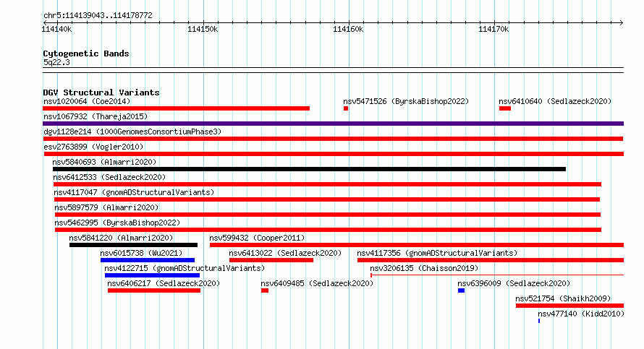The width and height of the screenshot is (644, 349).
Task: Click the nsv1020064 (Coe2014) variant label
Action: point(87,101)
